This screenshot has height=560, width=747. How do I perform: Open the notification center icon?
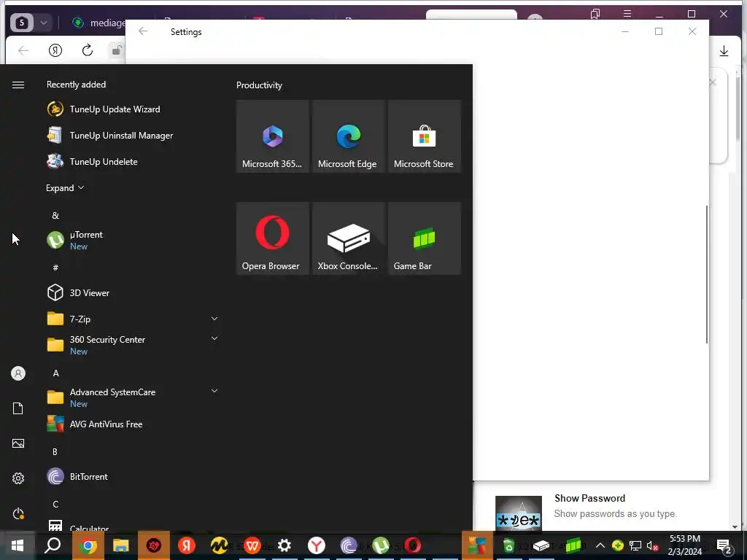point(724,546)
